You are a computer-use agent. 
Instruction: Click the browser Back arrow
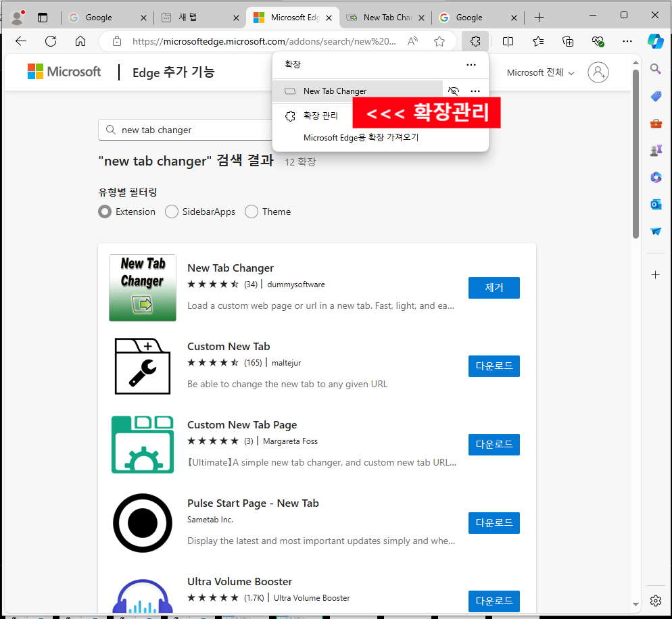[x=20, y=41]
